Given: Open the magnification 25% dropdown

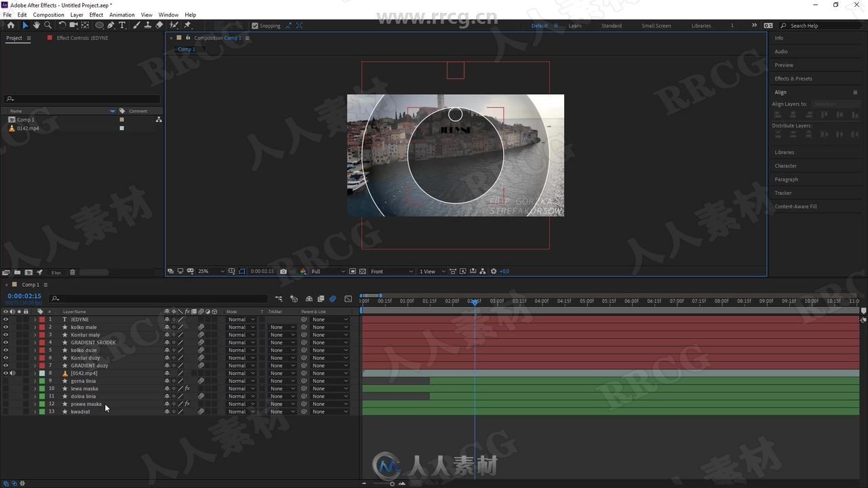Looking at the screenshot, I should click(x=211, y=271).
